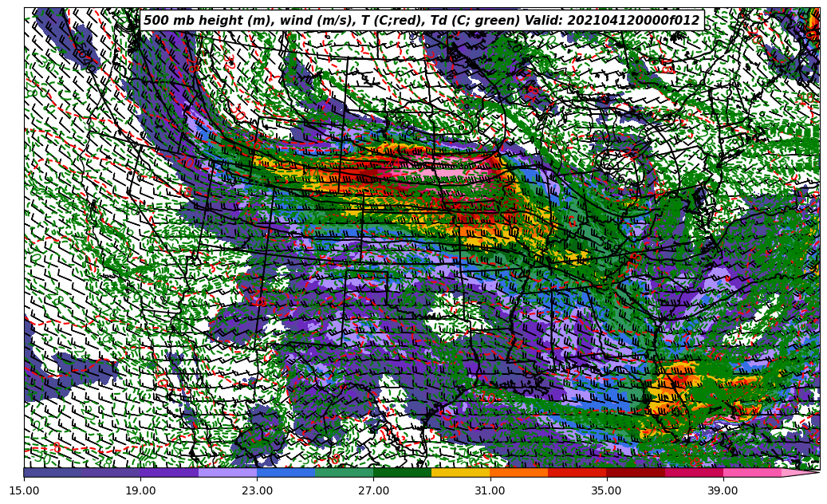Select the blue colorbar segment after 23.00
Image resolution: width=827 pixels, height=504 pixels.
[286, 472]
